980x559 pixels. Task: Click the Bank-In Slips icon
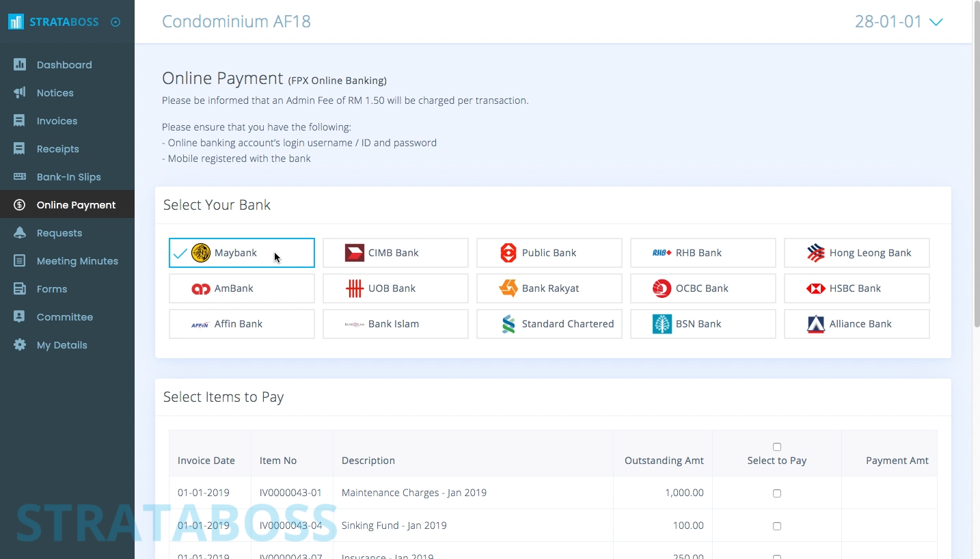[20, 176]
